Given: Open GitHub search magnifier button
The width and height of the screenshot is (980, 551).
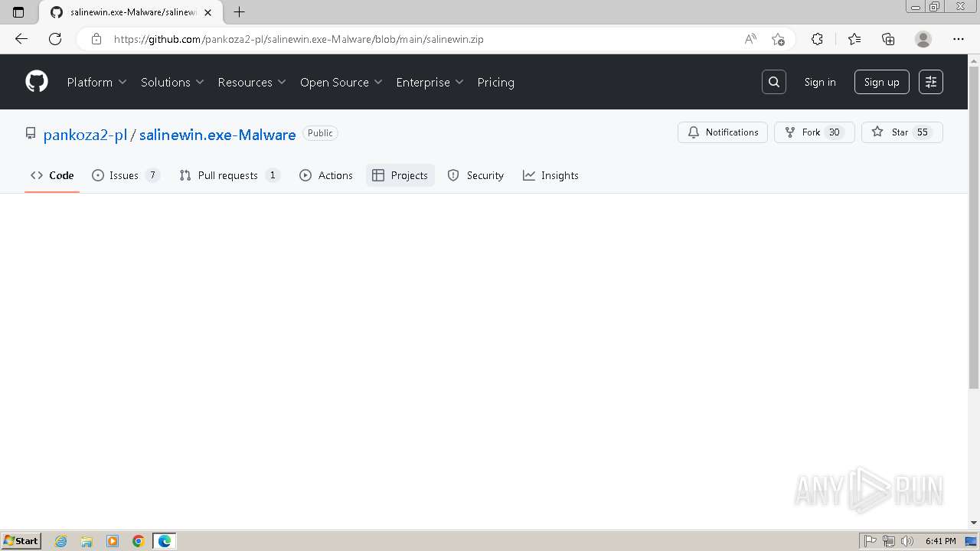Looking at the screenshot, I should (x=774, y=82).
